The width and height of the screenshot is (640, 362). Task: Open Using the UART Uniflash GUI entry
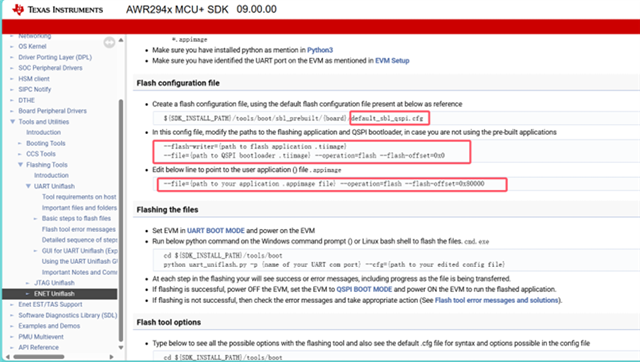tap(79, 261)
